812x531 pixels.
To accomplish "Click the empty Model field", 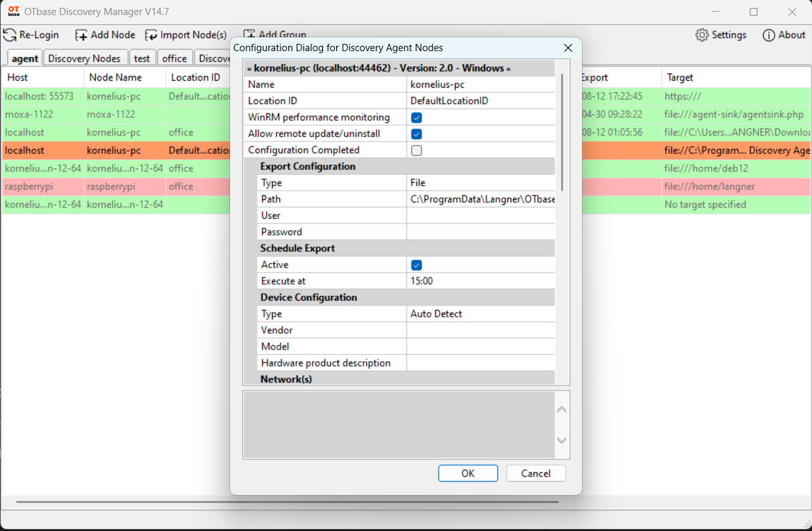I will pos(480,346).
